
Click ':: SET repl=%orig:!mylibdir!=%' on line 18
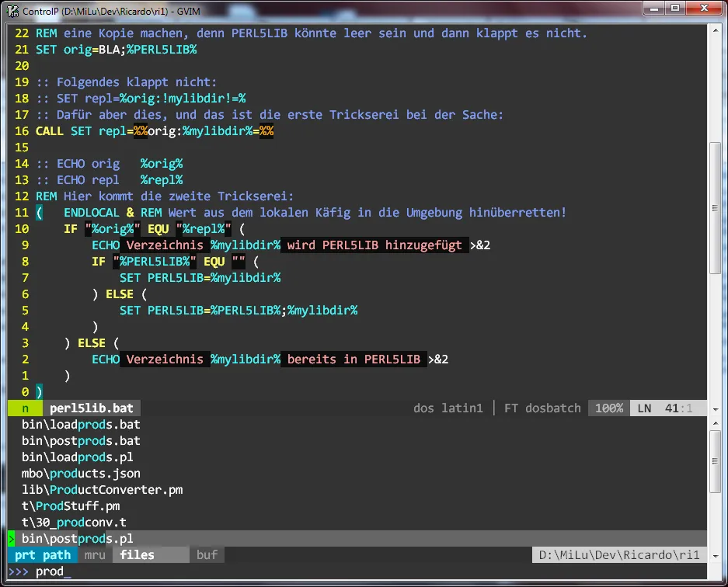141,99
